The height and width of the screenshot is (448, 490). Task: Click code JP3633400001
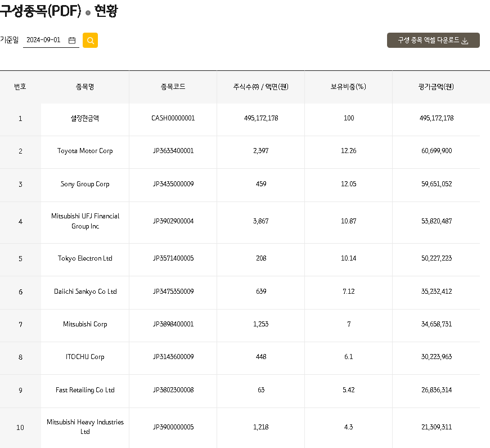[x=173, y=151]
